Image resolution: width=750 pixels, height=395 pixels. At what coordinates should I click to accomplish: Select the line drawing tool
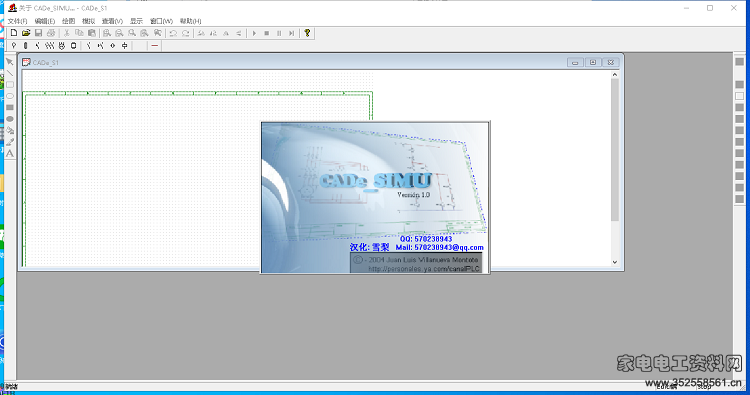(x=10, y=73)
